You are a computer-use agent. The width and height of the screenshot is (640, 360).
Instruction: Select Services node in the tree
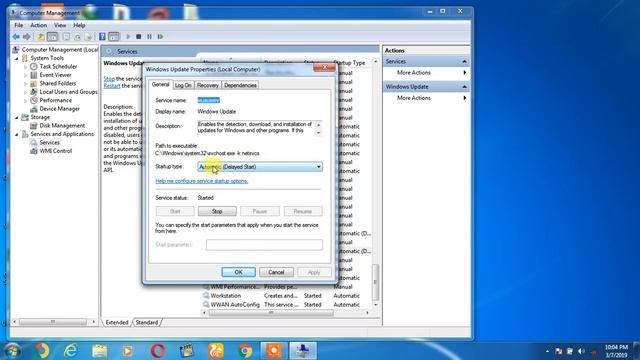coord(49,142)
